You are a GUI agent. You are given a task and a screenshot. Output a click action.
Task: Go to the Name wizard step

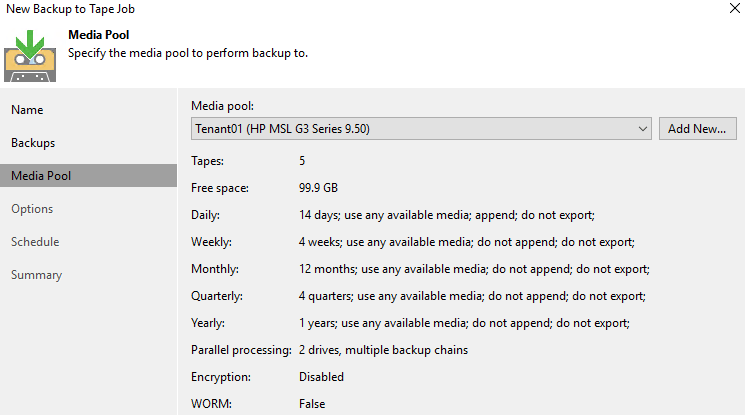coord(27,110)
